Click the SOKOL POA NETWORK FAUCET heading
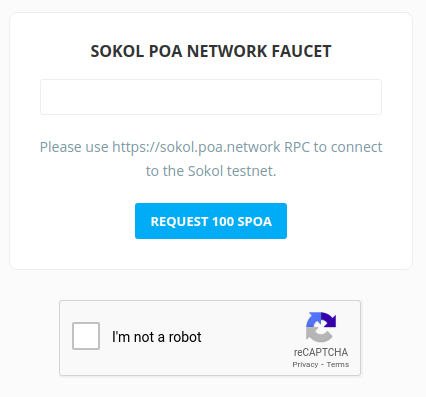426x397 pixels. click(211, 51)
